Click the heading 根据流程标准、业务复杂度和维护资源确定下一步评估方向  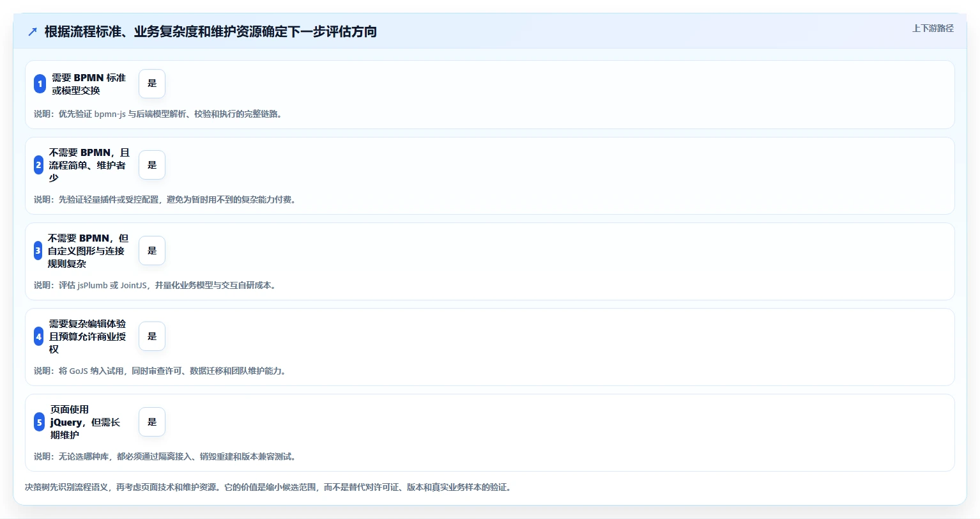pos(211,31)
